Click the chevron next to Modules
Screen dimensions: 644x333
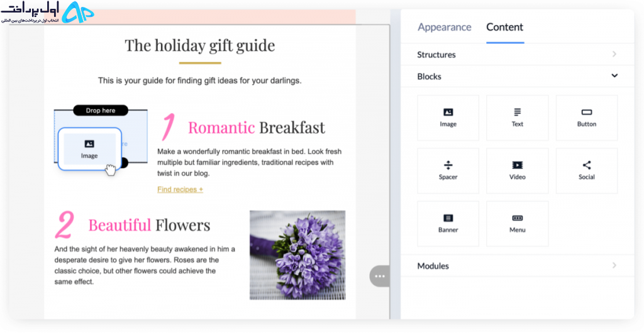614,265
